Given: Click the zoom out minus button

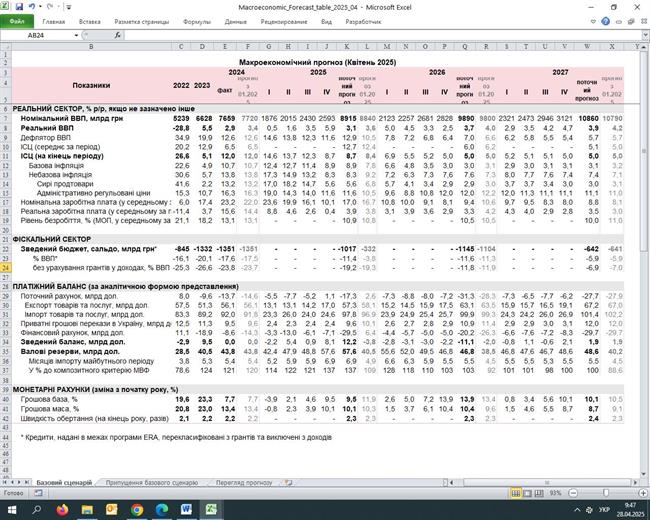Looking at the screenshot, I should [x=573, y=493].
